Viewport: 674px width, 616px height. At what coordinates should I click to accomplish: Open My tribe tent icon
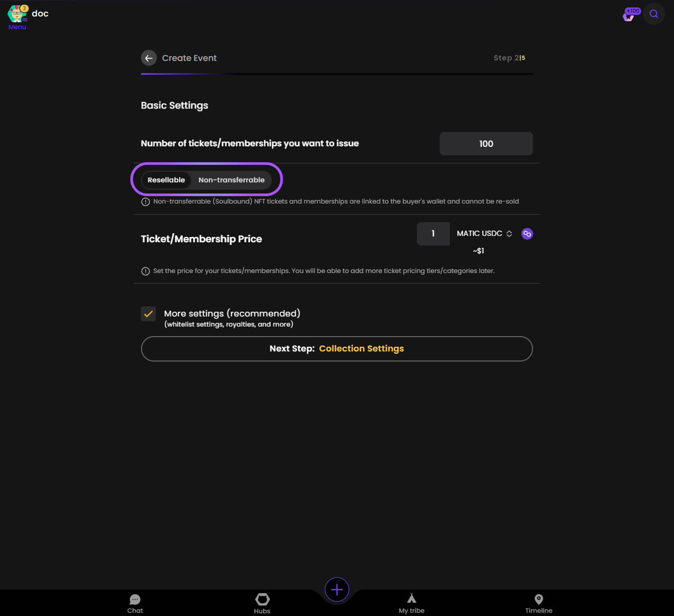pos(412,599)
